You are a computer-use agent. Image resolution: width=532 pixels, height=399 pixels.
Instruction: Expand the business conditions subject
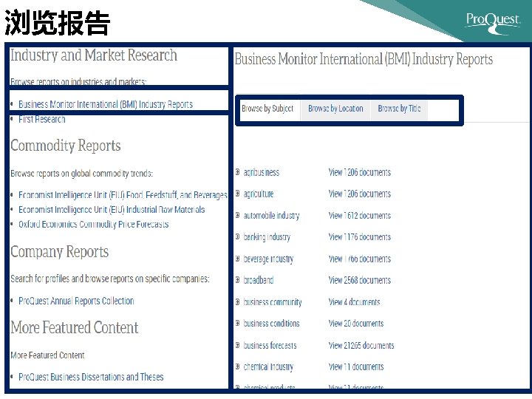237,324
